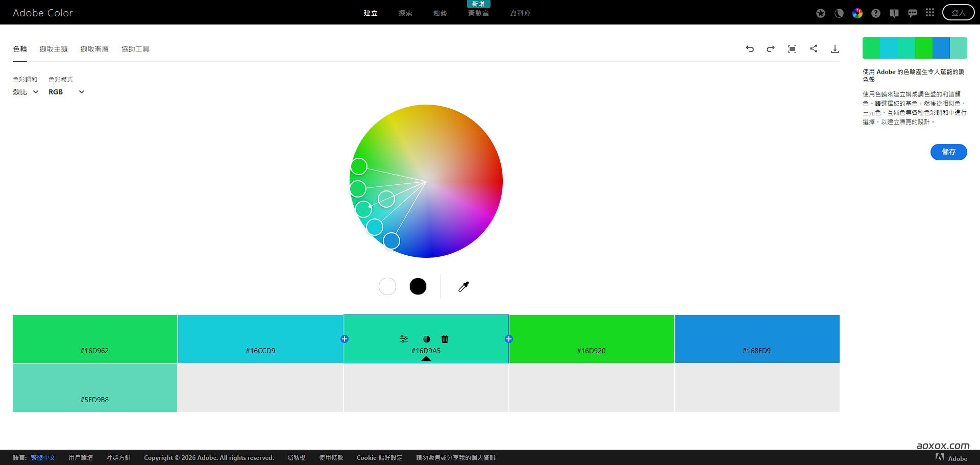This screenshot has width=980, height=465.
Task: Open the Adobe apps grid menu
Action: point(929,12)
